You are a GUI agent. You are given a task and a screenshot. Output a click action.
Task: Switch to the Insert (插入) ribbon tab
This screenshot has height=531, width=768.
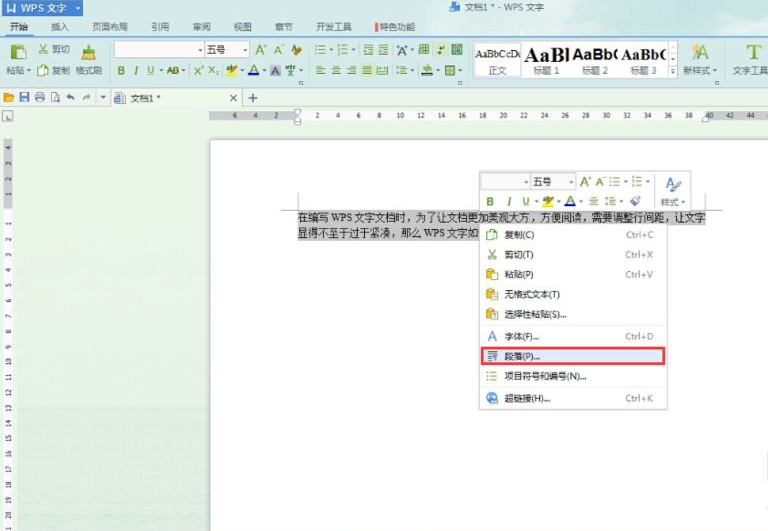point(59,27)
